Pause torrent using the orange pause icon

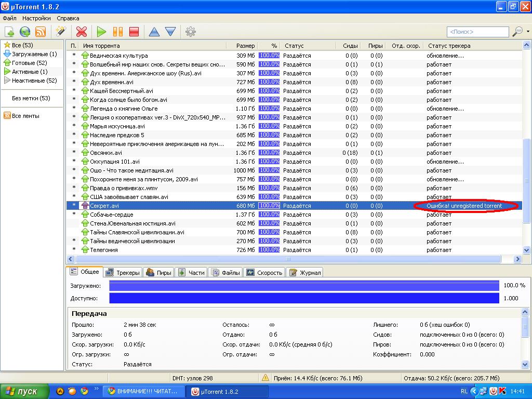(118, 32)
